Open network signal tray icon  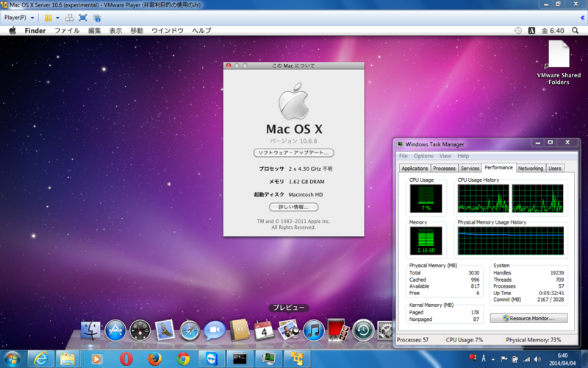point(526,359)
